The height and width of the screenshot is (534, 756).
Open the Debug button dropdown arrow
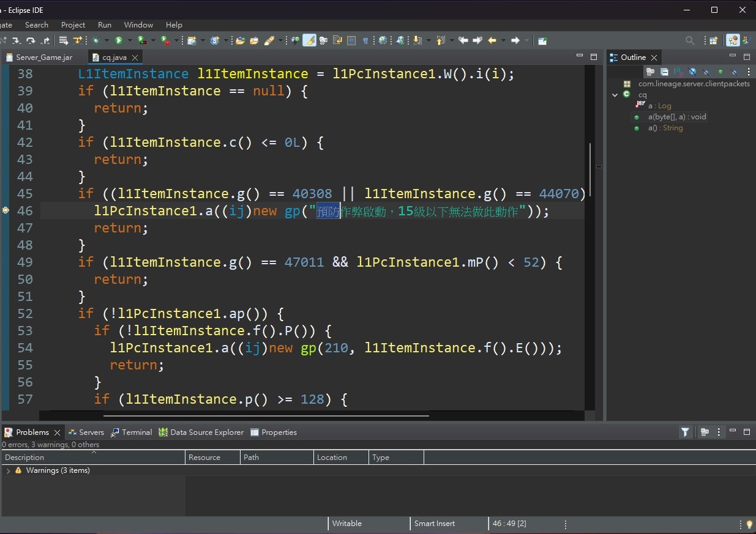coord(107,40)
